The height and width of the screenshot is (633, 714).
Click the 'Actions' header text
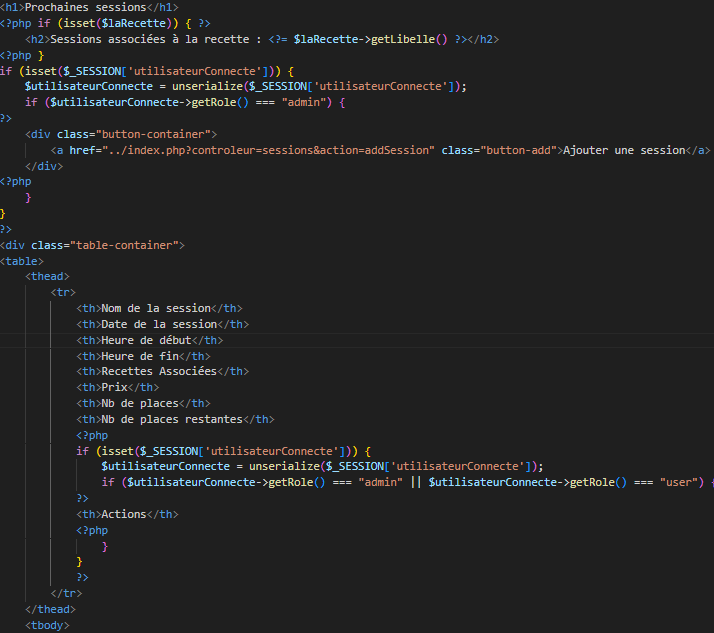124,515
